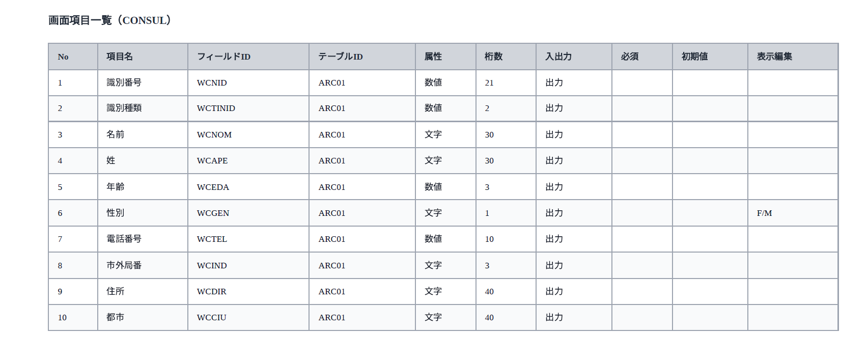Click the フィールドID column header

(x=248, y=57)
